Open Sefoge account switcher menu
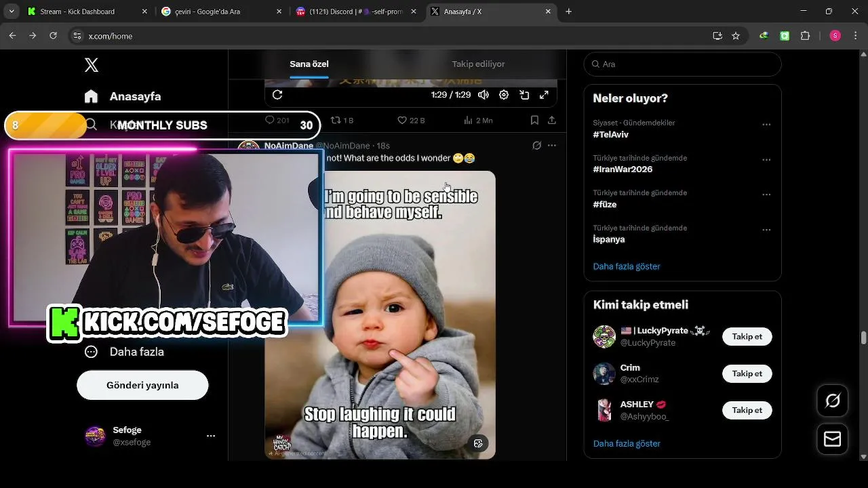 point(211,436)
